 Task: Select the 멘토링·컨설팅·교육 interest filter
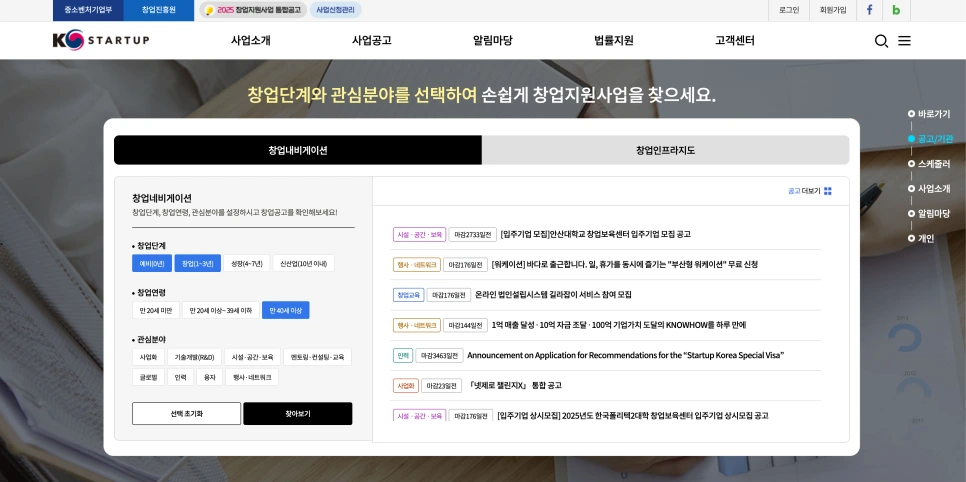coord(317,357)
